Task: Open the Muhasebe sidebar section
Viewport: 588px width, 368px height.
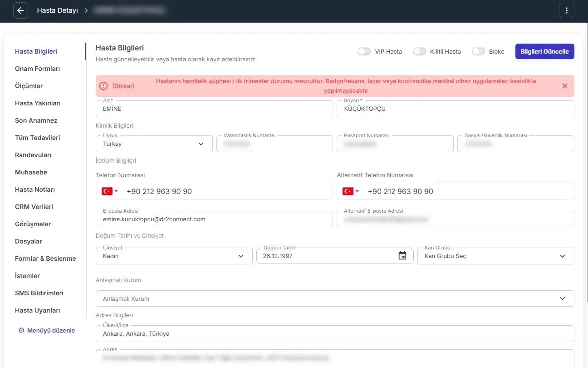Action: [x=31, y=172]
